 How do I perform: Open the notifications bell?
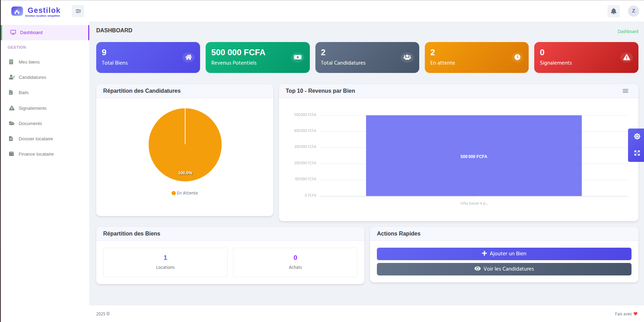coord(614,11)
